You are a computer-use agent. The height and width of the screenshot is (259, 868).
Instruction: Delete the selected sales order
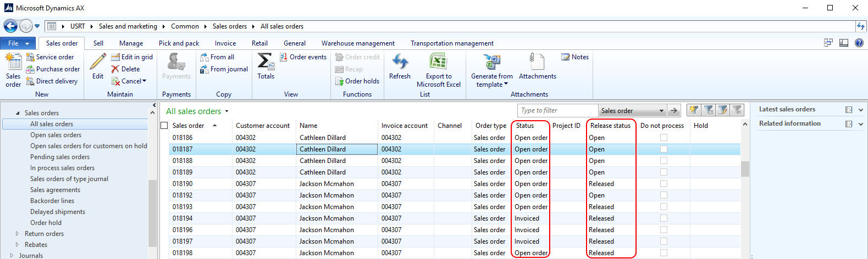pyautogui.click(x=126, y=69)
